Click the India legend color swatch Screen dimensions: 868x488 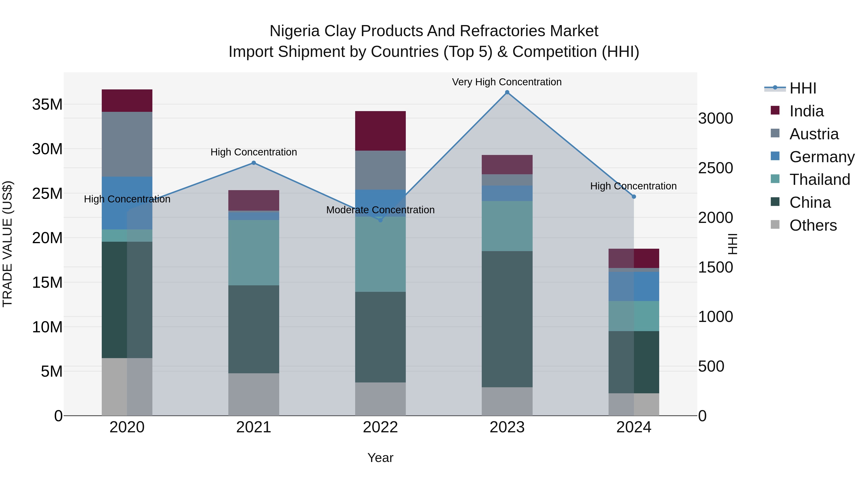point(775,110)
